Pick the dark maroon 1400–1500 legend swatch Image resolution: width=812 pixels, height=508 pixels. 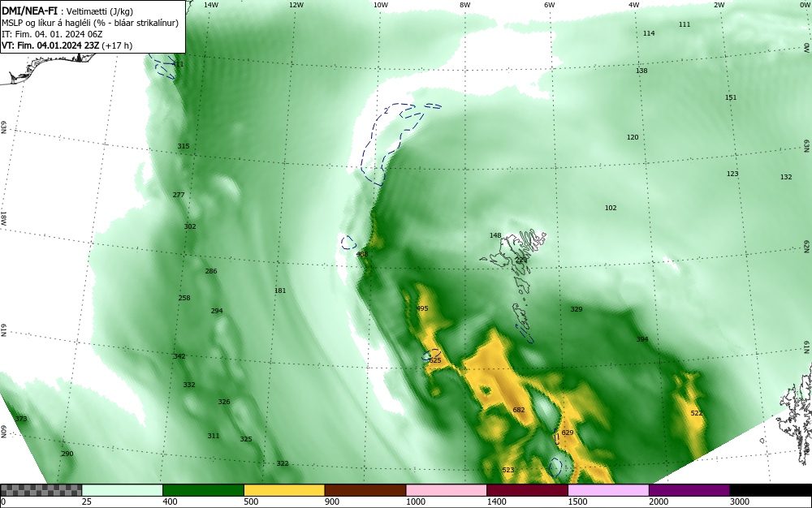(527, 490)
